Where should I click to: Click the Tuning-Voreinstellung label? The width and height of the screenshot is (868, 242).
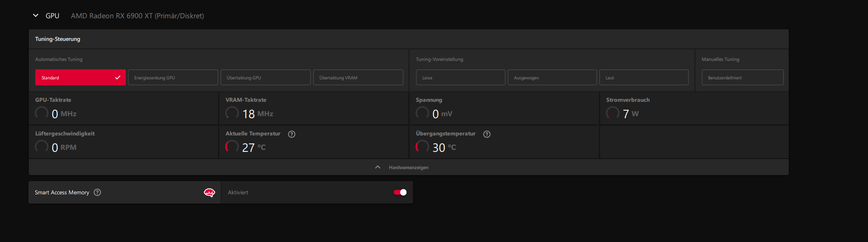439,59
